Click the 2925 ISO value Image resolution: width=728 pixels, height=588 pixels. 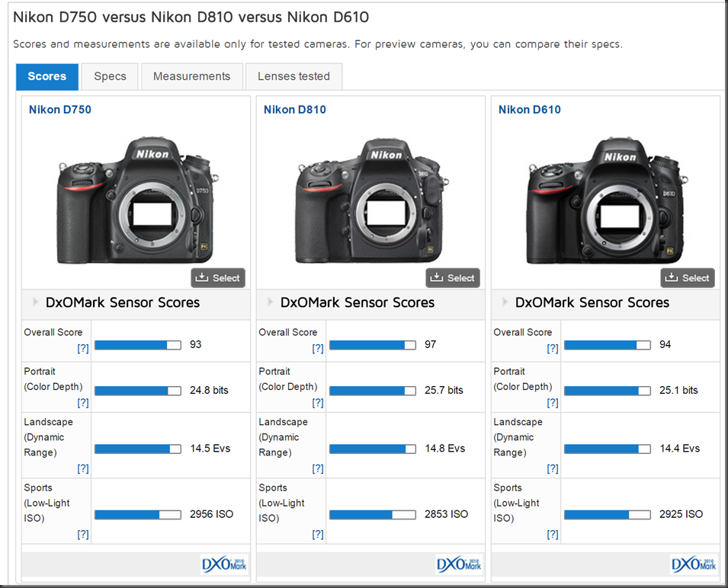681,514
